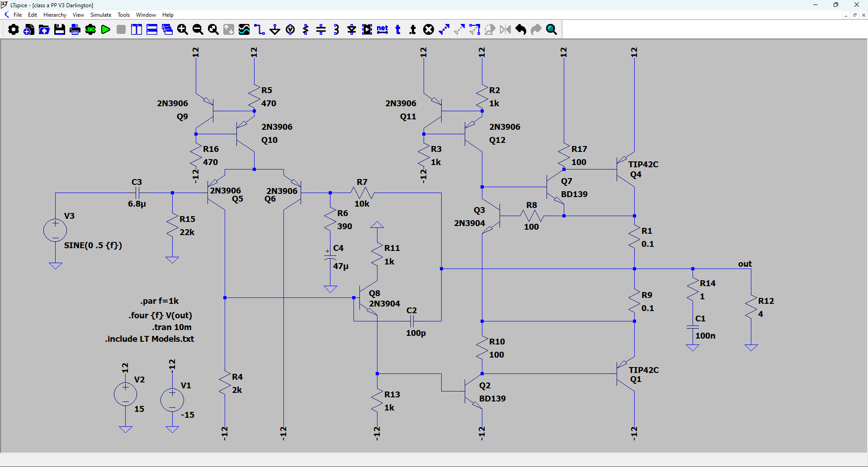Open the File menu
Screen dimensions: 868x467
pyautogui.click(x=18, y=15)
